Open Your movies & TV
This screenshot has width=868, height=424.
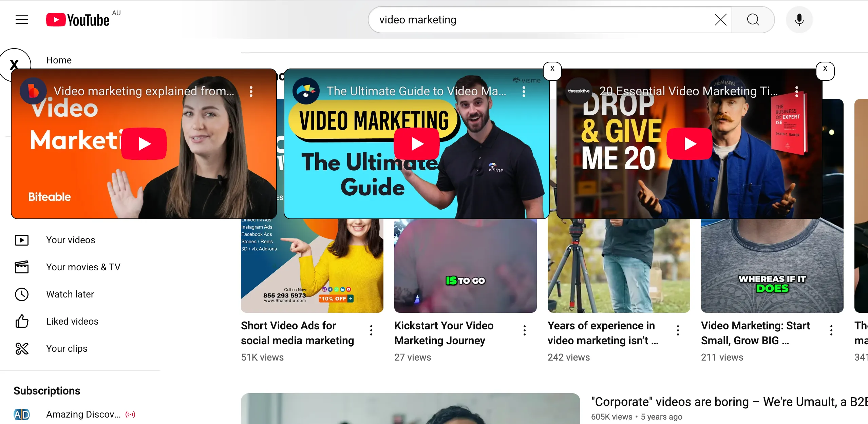[x=83, y=267]
